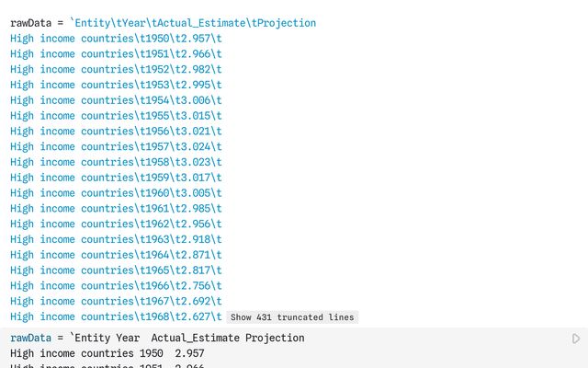Run the cell with the play icon
This screenshot has width=588, height=368.
pyautogui.click(x=576, y=339)
